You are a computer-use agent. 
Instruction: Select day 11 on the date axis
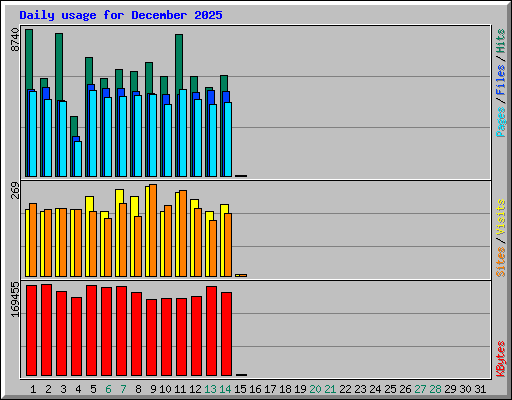(180, 389)
